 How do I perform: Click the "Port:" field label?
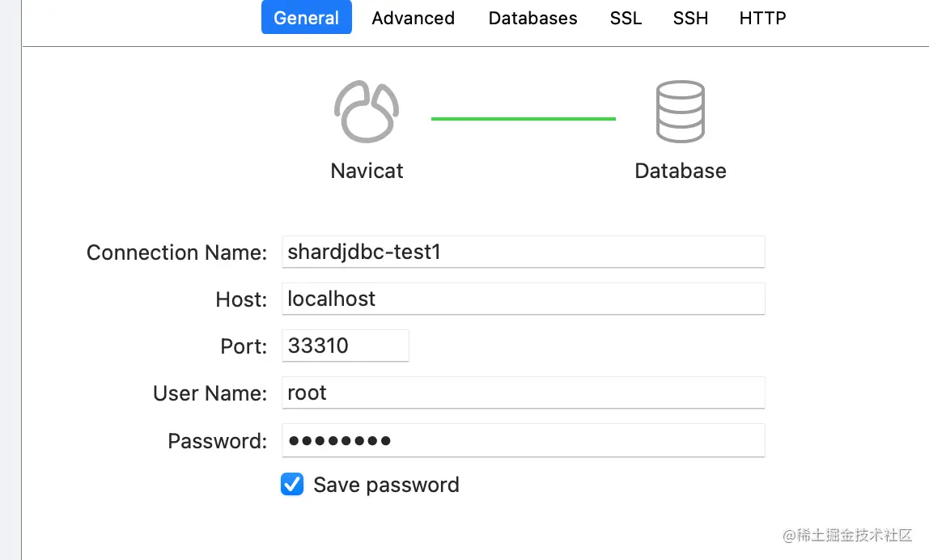243,346
